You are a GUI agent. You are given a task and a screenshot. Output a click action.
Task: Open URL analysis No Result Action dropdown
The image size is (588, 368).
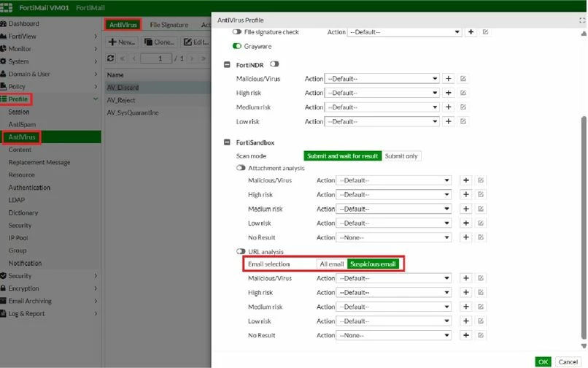pyautogui.click(x=393, y=335)
